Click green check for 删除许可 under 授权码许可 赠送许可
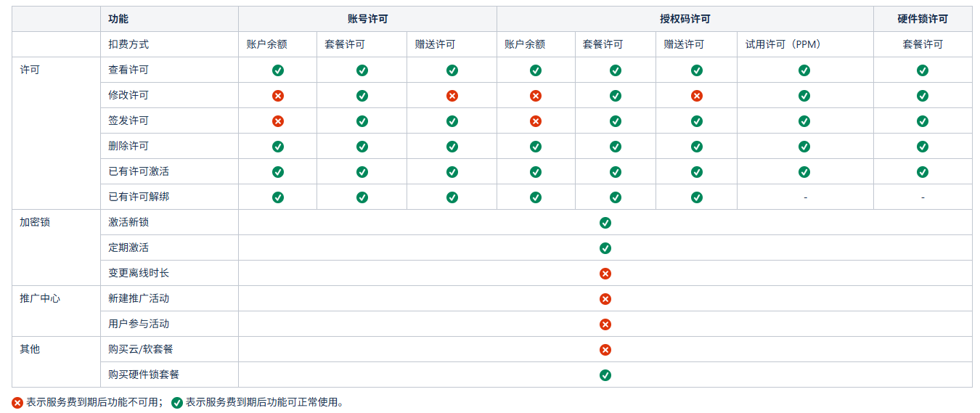 (x=697, y=147)
